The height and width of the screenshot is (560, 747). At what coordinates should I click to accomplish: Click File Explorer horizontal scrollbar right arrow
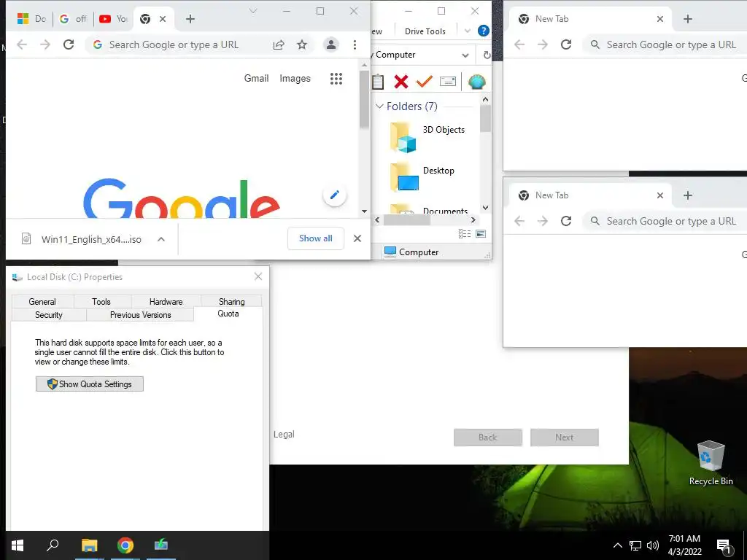[x=473, y=219]
